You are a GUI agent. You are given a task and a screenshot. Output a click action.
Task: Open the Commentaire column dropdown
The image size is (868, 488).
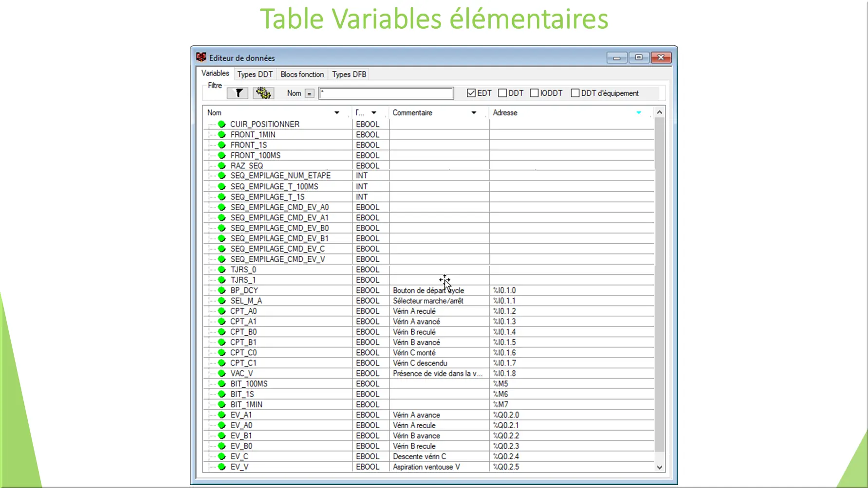(473, 112)
